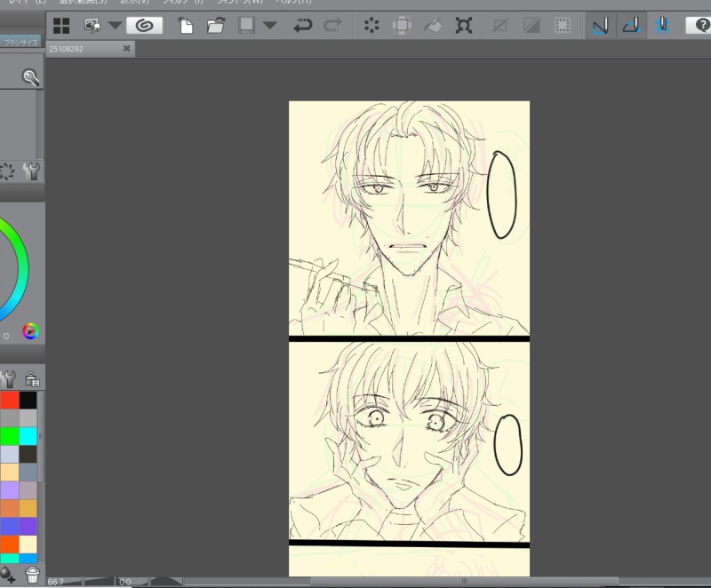Viewport: 711px width, 588px height.
Task: Select the royal blue color swatch
Action: click(9, 527)
